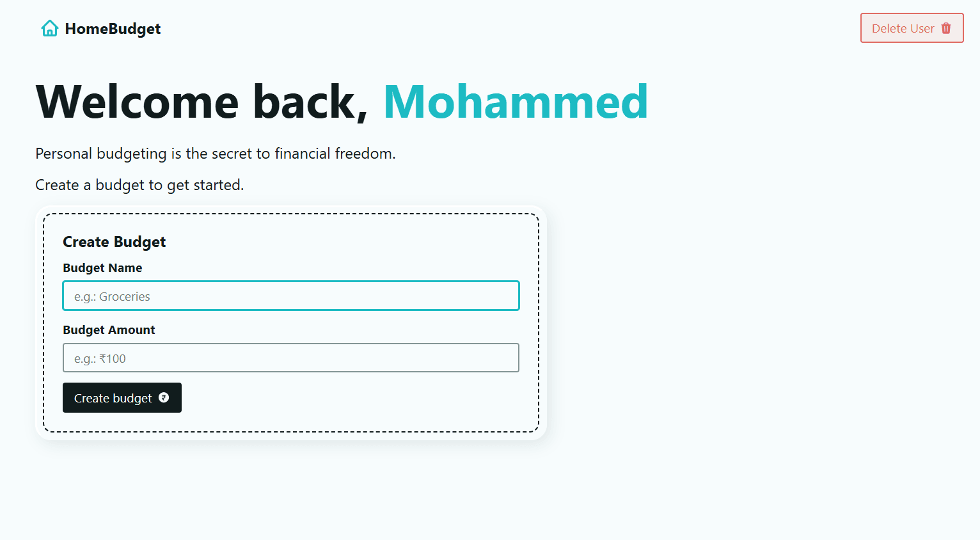Click the rupee coin icon on Create budget

pos(164,397)
